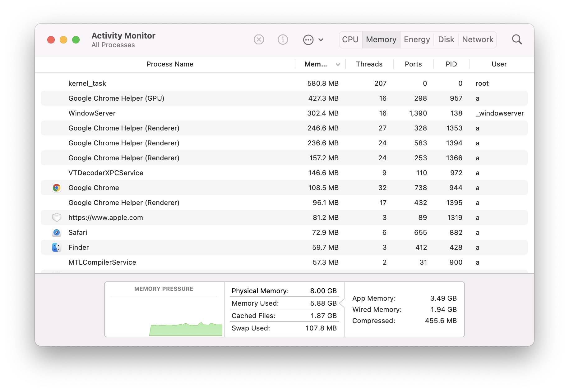
Task: Toggle the sort arrow in the Memory column
Action: [x=338, y=65]
